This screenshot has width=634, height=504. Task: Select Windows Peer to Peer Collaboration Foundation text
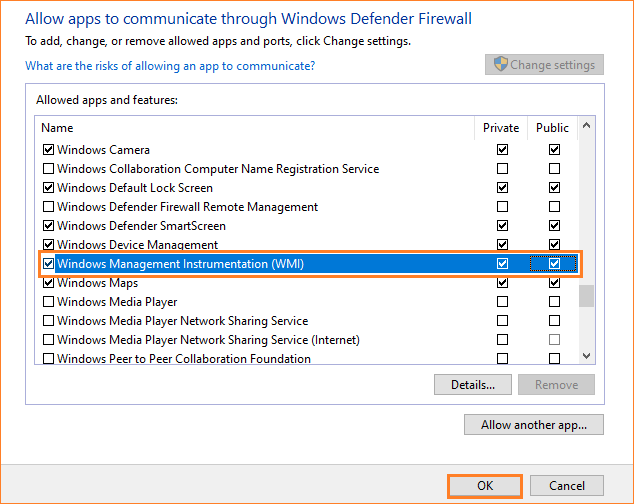184,358
